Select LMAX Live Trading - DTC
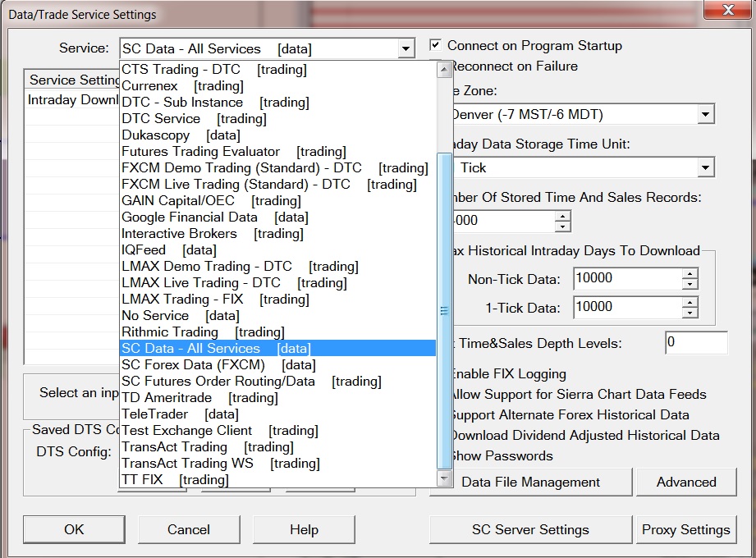Viewport: 756px width, 558px height. (x=277, y=282)
